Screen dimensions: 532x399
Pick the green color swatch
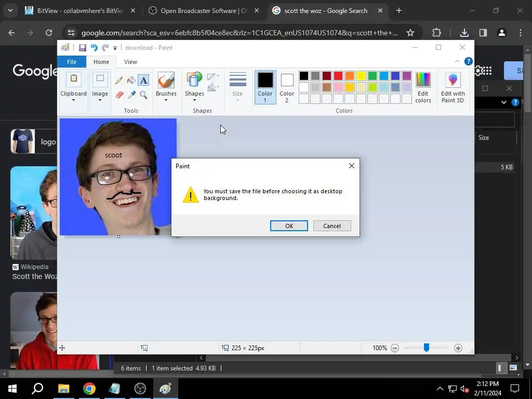click(372, 76)
